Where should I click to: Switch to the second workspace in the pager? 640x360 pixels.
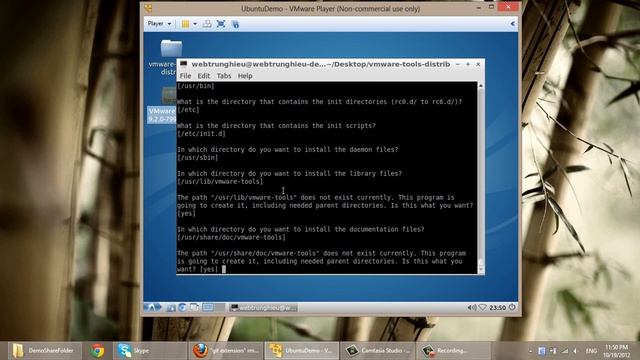click(x=220, y=307)
